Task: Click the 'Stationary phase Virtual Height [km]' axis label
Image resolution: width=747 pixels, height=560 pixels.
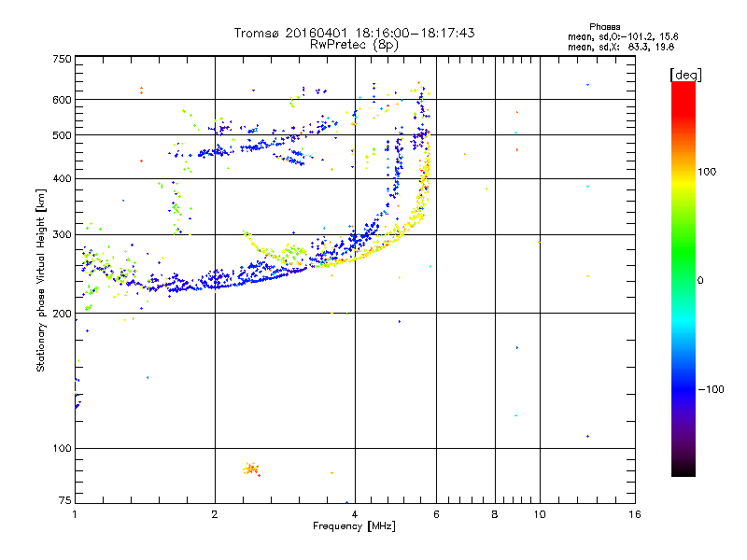Action: coord(40,280)
